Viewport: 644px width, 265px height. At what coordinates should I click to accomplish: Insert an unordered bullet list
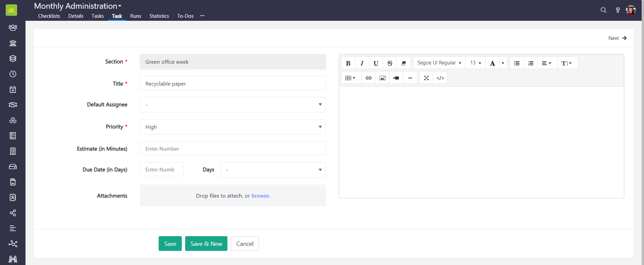pyautogui.click(x=517, y=63)
